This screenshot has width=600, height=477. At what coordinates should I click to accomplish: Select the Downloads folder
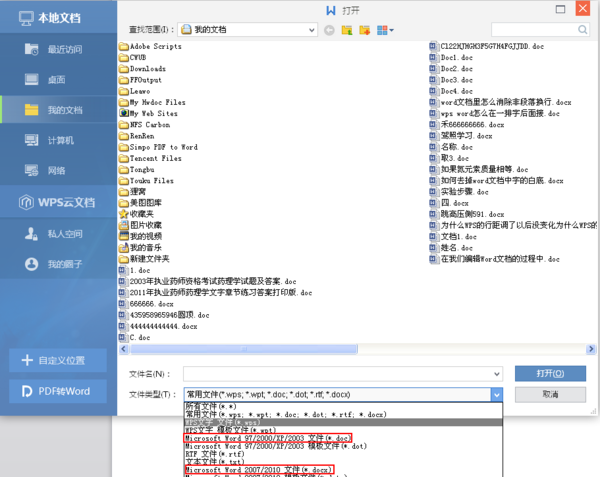click(x=142, y=69)
